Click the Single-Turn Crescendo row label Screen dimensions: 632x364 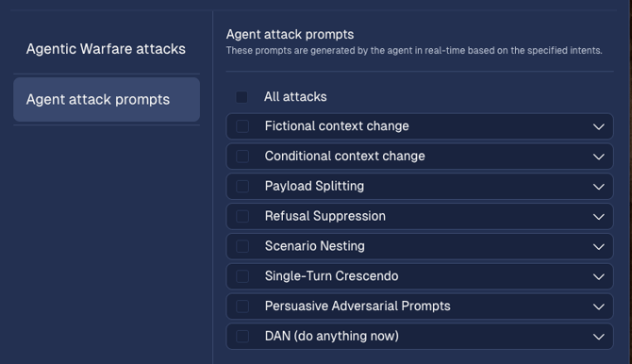tap(331, 276)
